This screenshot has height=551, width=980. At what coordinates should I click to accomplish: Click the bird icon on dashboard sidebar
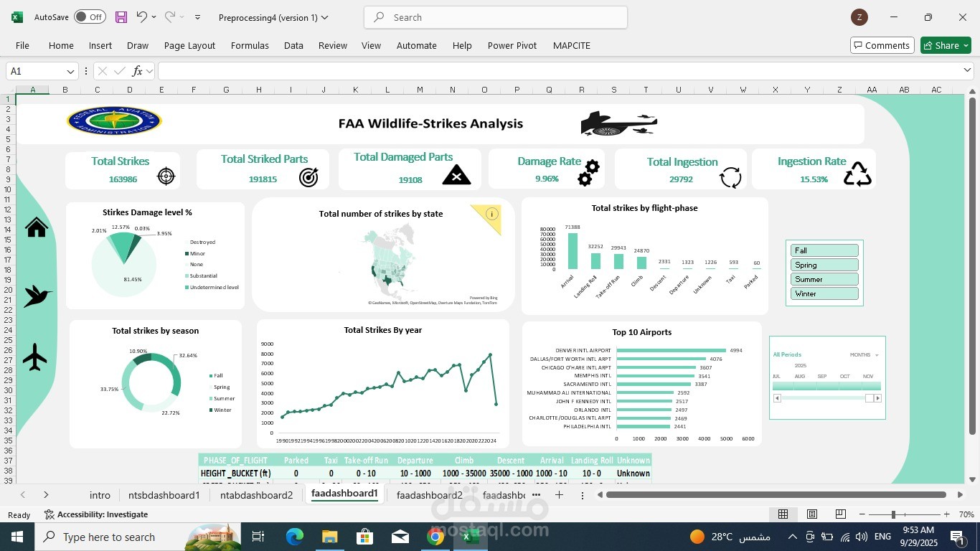37,295
